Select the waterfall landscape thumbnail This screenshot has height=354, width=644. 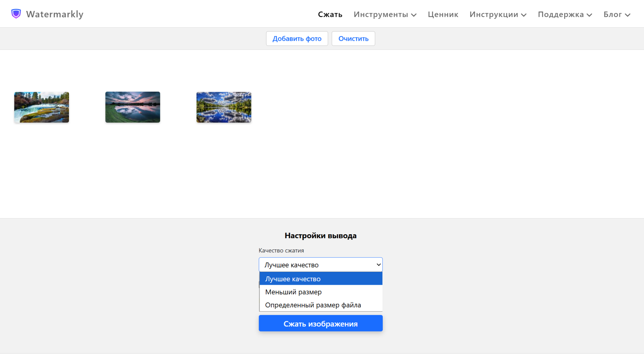pos(42,107)
